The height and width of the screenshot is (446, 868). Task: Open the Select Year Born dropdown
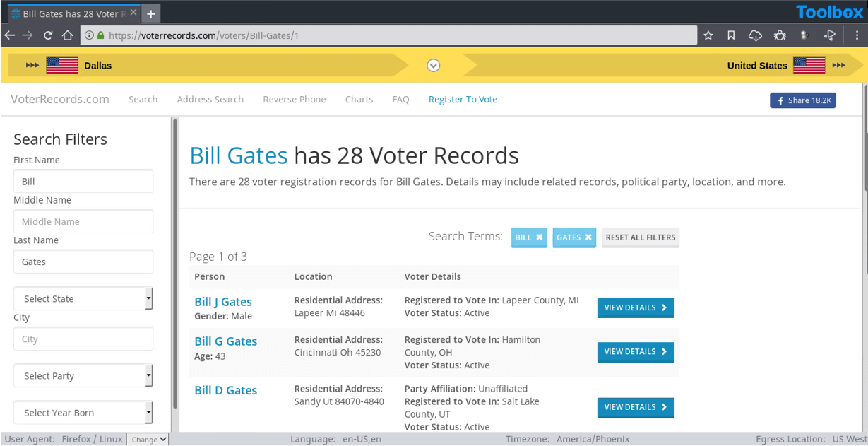83,413
